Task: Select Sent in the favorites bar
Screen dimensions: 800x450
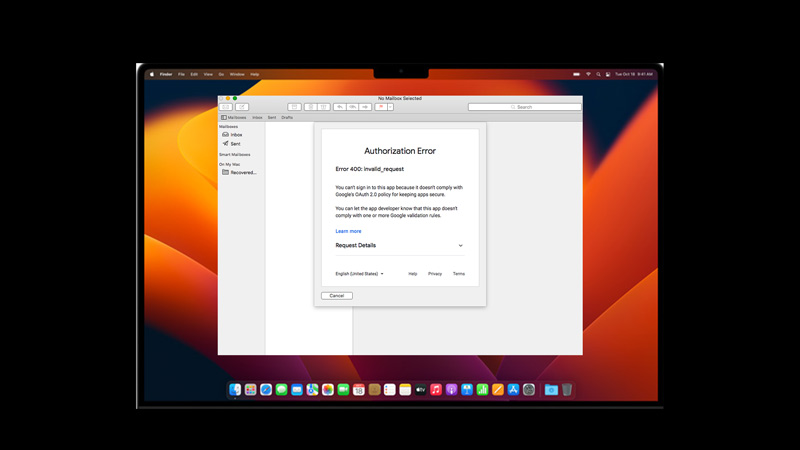Action: pyautogui.click(x=272, y=117)
